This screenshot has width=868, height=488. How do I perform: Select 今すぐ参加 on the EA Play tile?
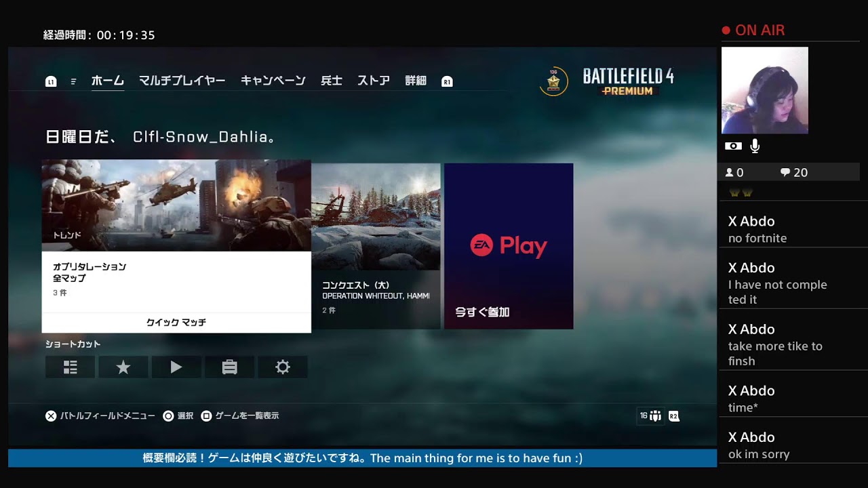point(482,312)
